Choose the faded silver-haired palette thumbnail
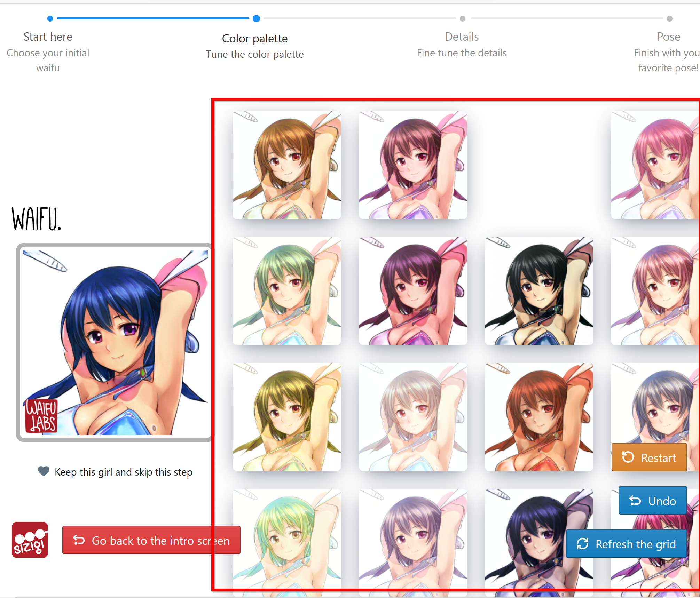 pyautogui.click(x=413, y=417)
